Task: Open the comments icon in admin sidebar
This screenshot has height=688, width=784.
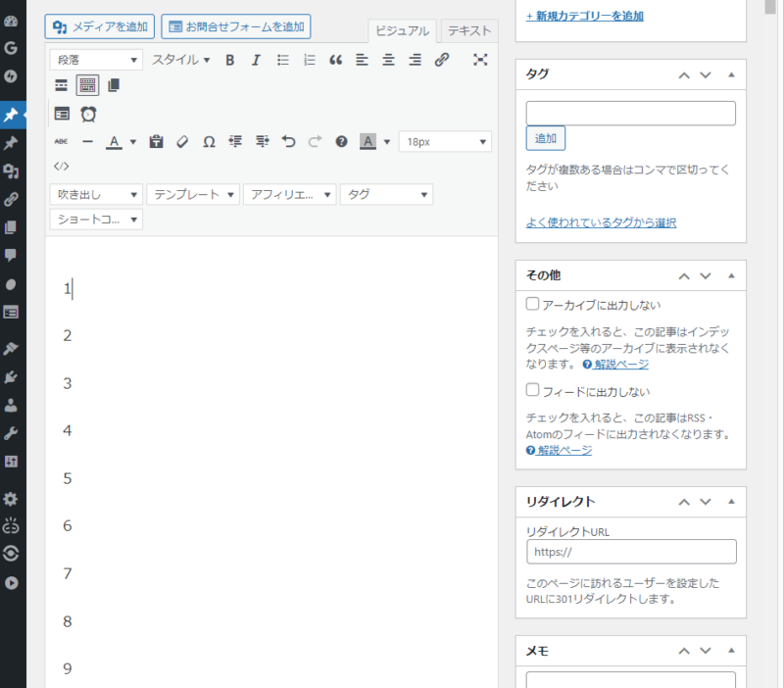Action: [x=11, y=255]
